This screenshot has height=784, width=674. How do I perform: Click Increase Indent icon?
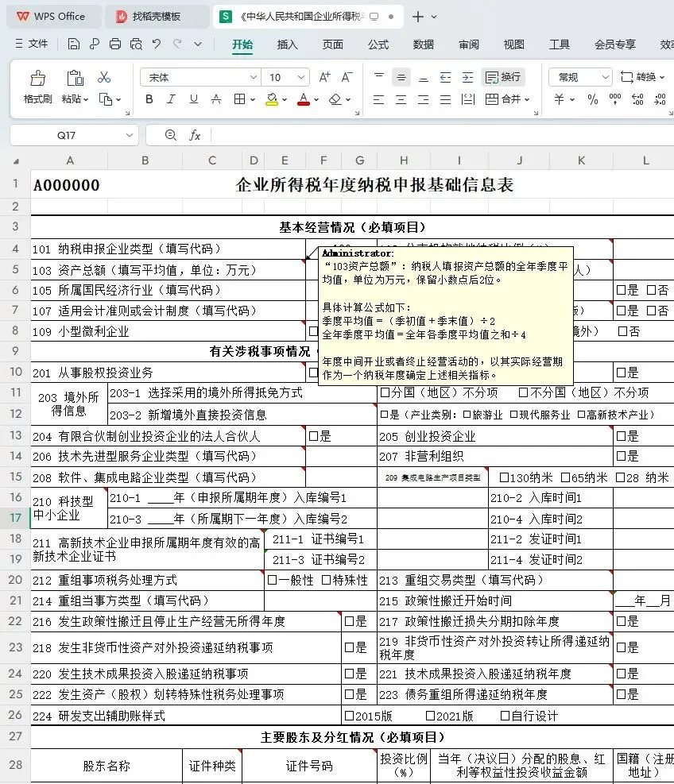(468, 77)
